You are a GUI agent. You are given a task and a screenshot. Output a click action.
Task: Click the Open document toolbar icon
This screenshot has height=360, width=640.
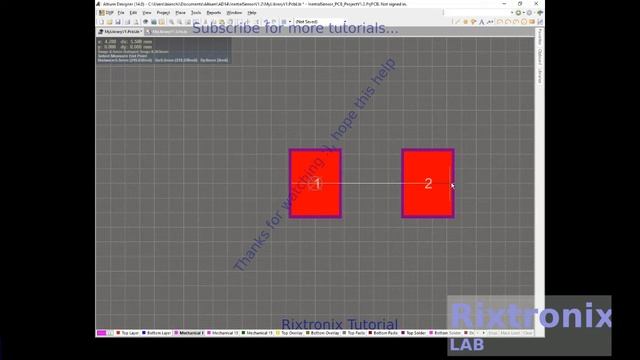click(x=109, y=22)
